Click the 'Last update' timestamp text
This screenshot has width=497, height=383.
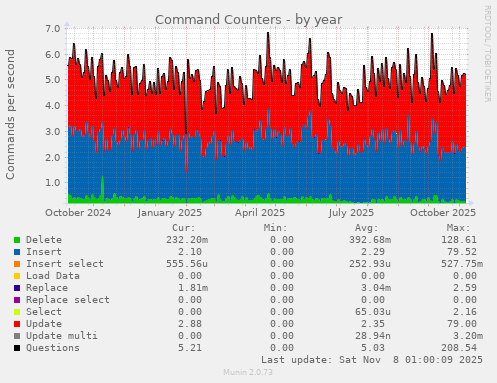coord(372,360)
